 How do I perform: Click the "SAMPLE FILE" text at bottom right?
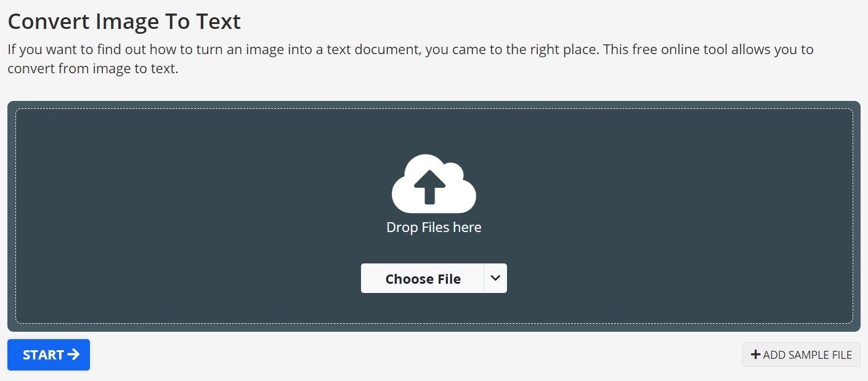819,355
